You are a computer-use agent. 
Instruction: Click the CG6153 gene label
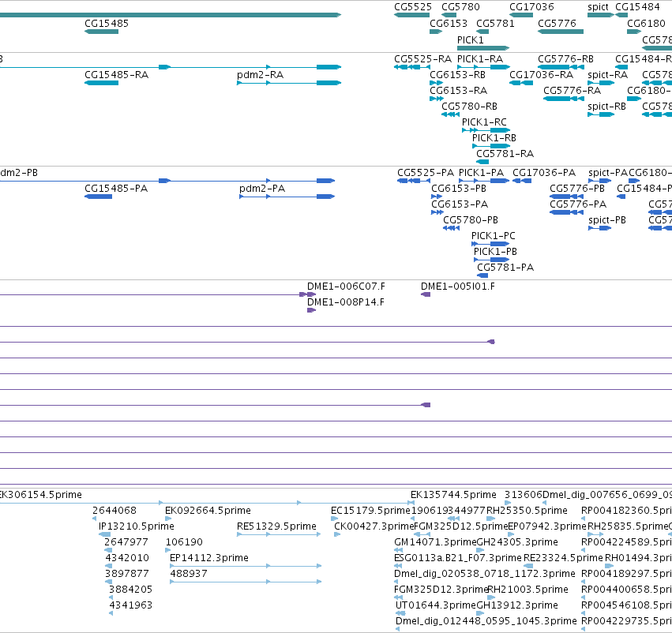pyautogui.click(x=449, y=24)
